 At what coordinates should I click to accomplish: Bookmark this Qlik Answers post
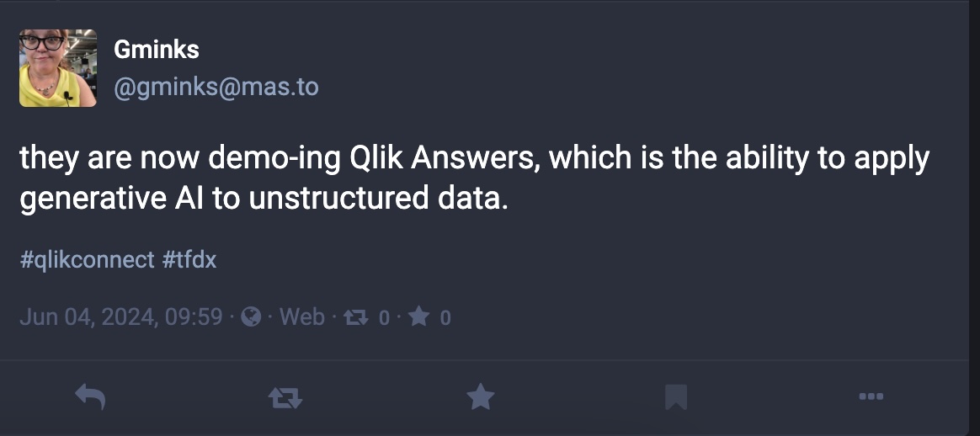pyautogui.click(x=675, y=397)
